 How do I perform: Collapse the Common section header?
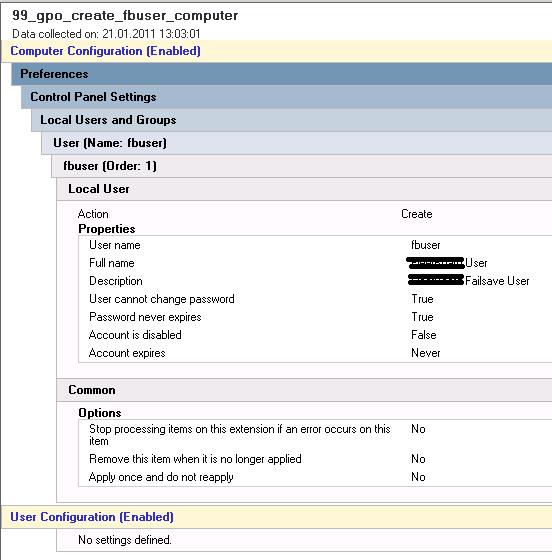tap(304, 390)
